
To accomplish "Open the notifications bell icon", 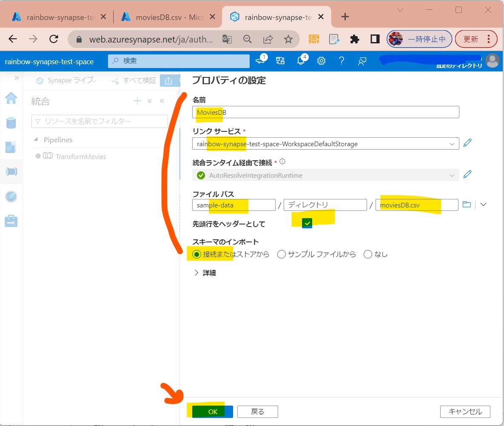I will [302, 60].
